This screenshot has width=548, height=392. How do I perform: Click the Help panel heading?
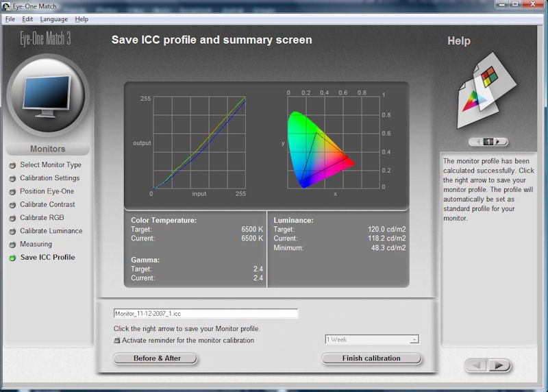pyautogui.click(x=459, y=41)
